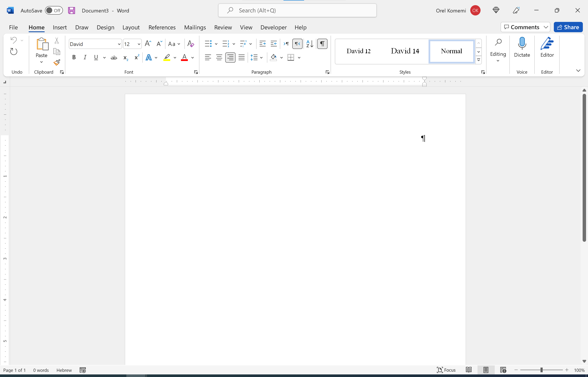Expand the Font size dropdown
The height and width of the screenshot is (377, 588).
[139, 44]
